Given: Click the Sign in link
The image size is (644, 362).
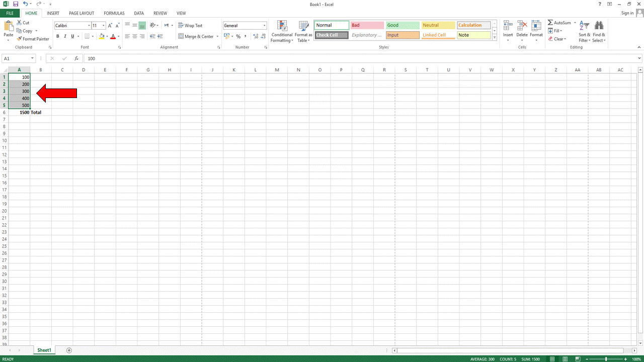Looking at the screenshot, I should 627,13.
